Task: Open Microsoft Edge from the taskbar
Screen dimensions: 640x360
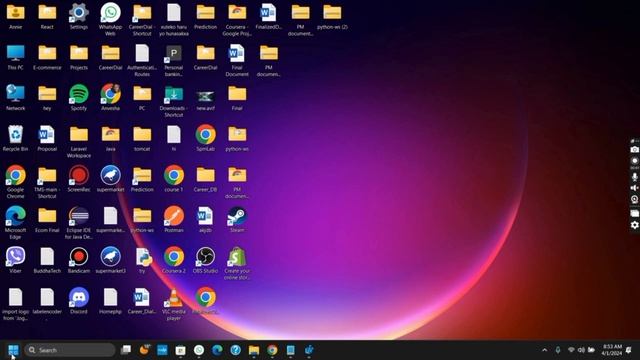Action: [x=217, y=350]
